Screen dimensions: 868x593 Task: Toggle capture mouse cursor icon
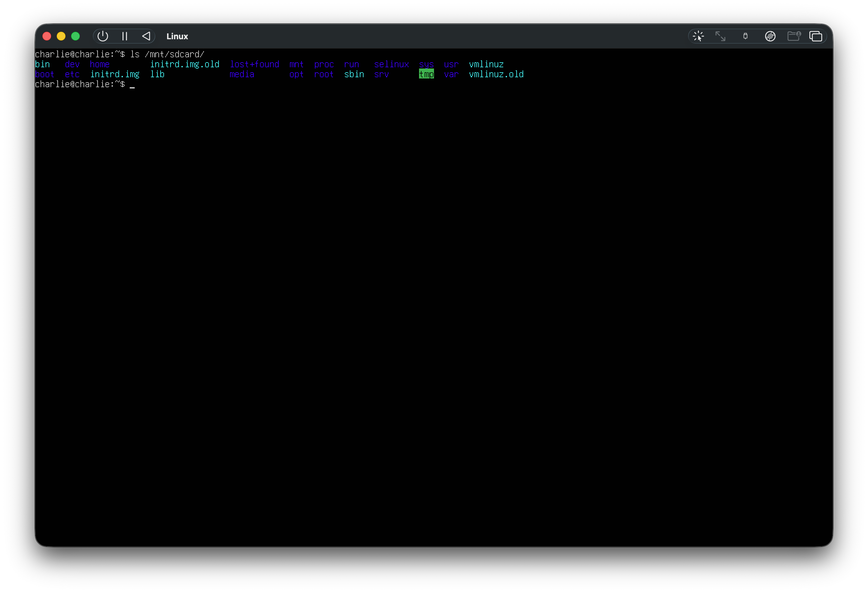point(698,36)
